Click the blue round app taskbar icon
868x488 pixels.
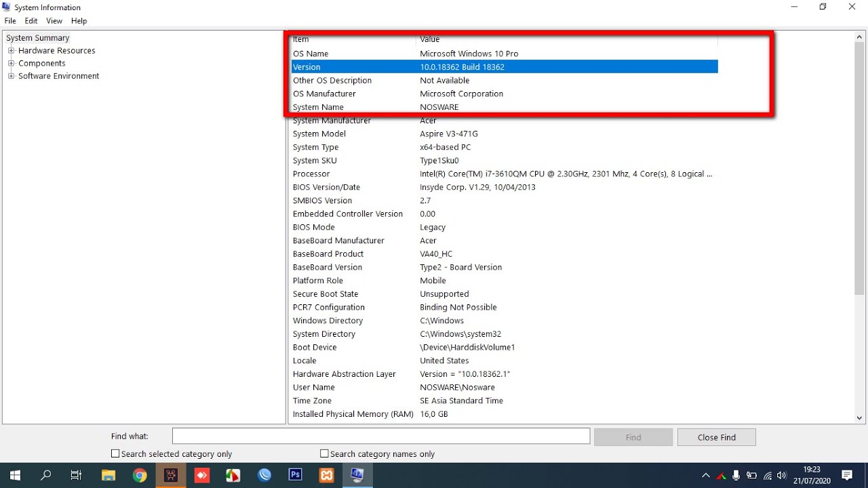[x=264, y=475]
